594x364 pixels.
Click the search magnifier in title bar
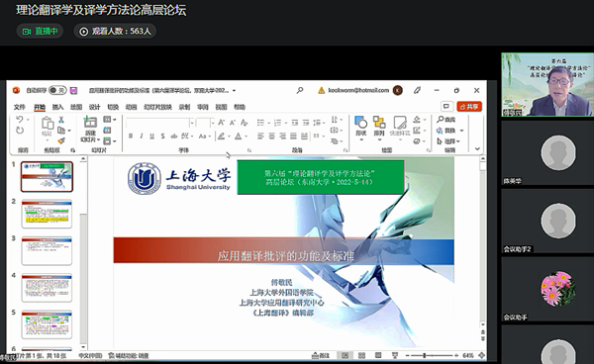click(300, 90)
